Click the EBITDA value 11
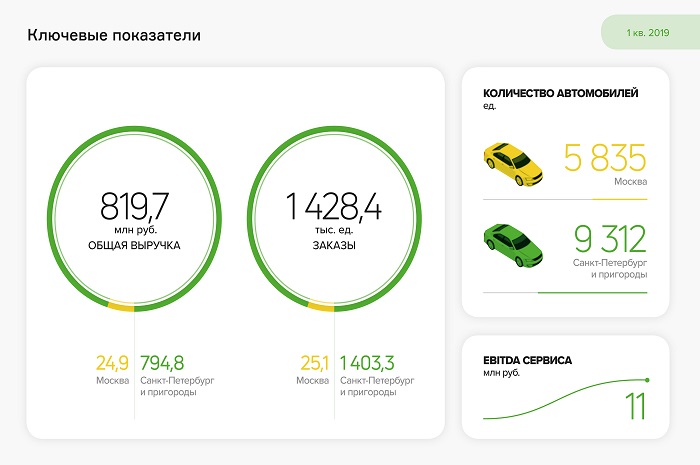Image resolution: width=700 pixels, height=465 pixels. [635, 407]
